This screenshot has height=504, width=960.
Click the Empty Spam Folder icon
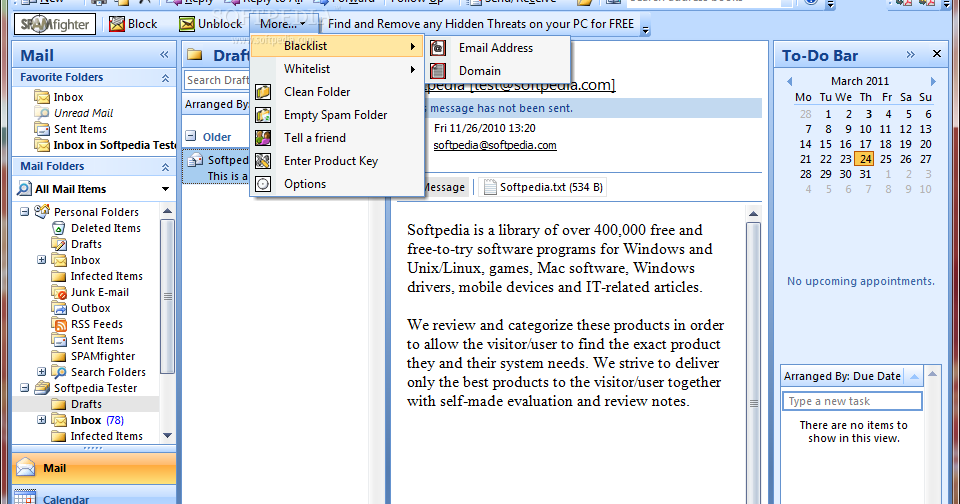263,115
